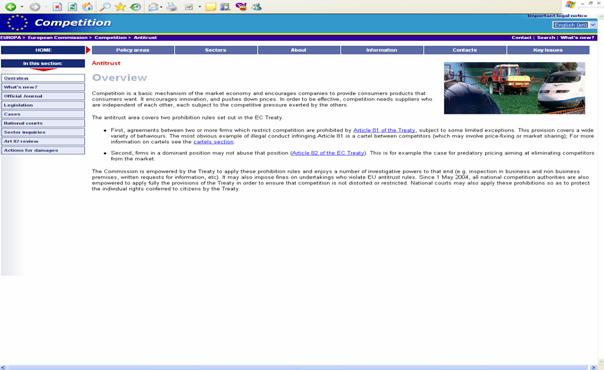Open Favorites star icon
The width and height of the screenshot is (604, 370).
(x=120, y=7)
